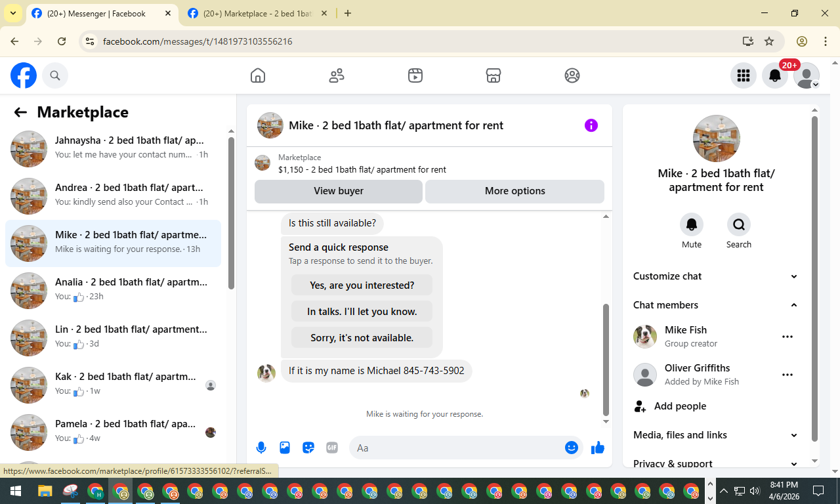Reload the page in browser toolbar
The image size is (840, 504).
[x=62, y=41]
